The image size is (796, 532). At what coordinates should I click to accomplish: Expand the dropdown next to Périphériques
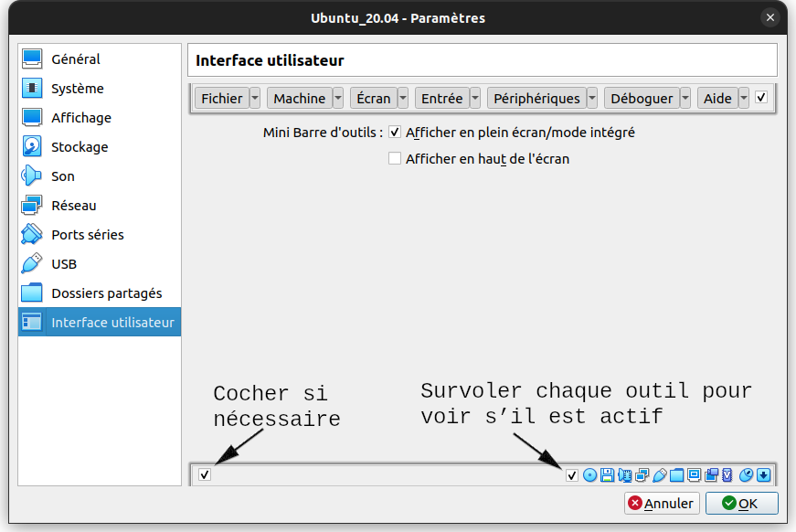[592, 99]
